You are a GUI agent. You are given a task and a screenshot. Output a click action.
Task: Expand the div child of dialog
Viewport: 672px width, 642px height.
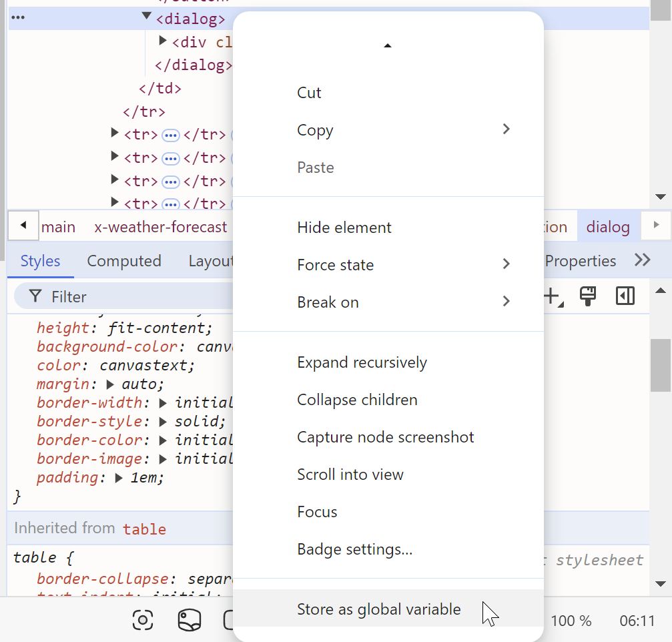tap(162, 41)
